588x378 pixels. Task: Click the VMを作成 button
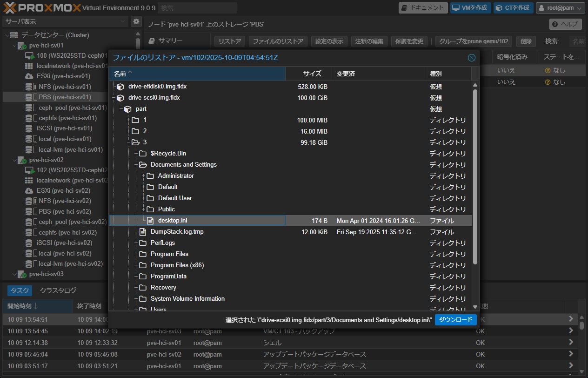(470, 8)
